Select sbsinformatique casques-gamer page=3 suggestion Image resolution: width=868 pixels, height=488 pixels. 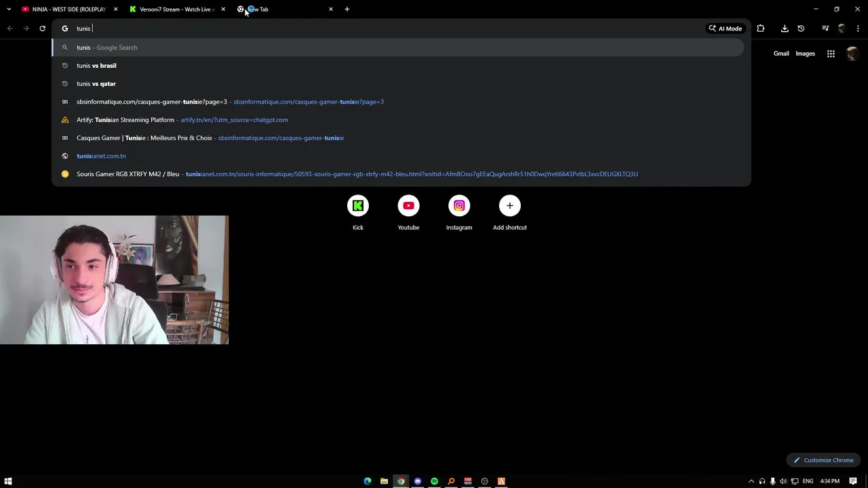398,102
